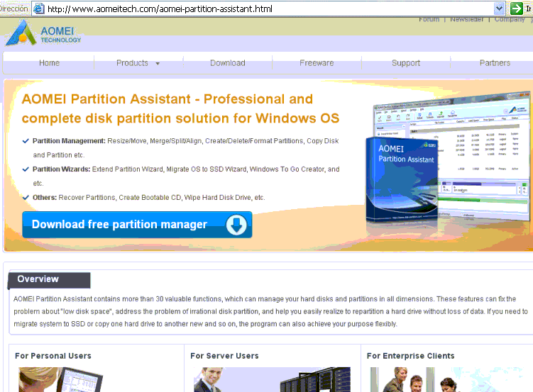Click the 'Partition Management:' bold label
This screenshot has width=533, height=392.
(x=69, y=141)
